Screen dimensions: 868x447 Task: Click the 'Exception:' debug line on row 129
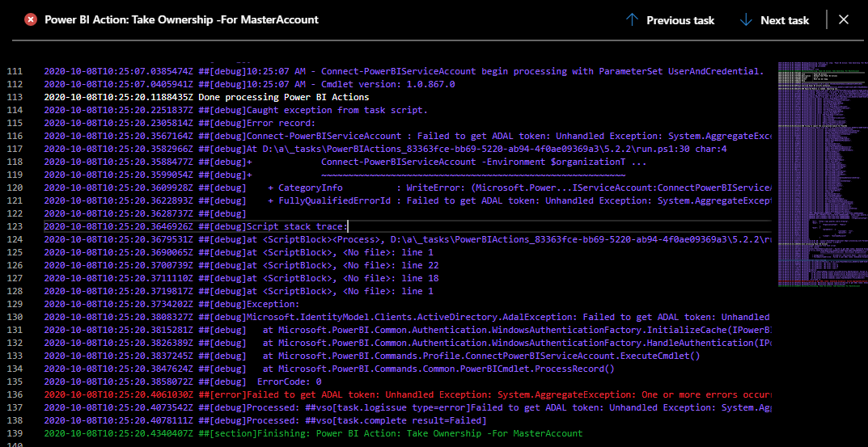tap(171, 304)
